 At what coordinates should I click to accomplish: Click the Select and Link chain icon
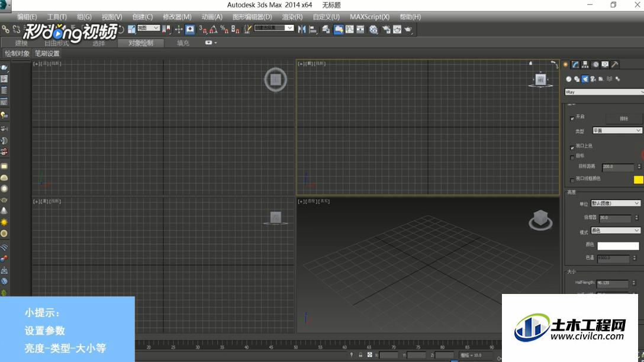click(x=5, y=29)
